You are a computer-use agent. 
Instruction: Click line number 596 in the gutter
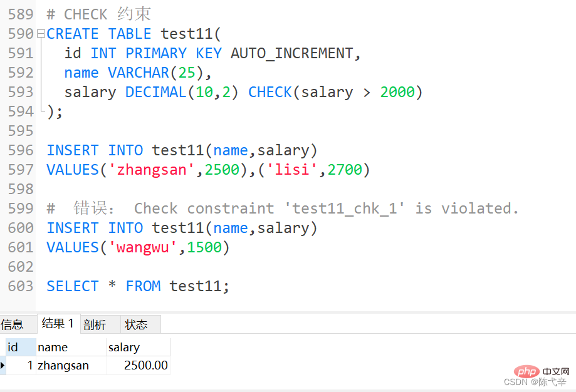(x=20, y=150)
